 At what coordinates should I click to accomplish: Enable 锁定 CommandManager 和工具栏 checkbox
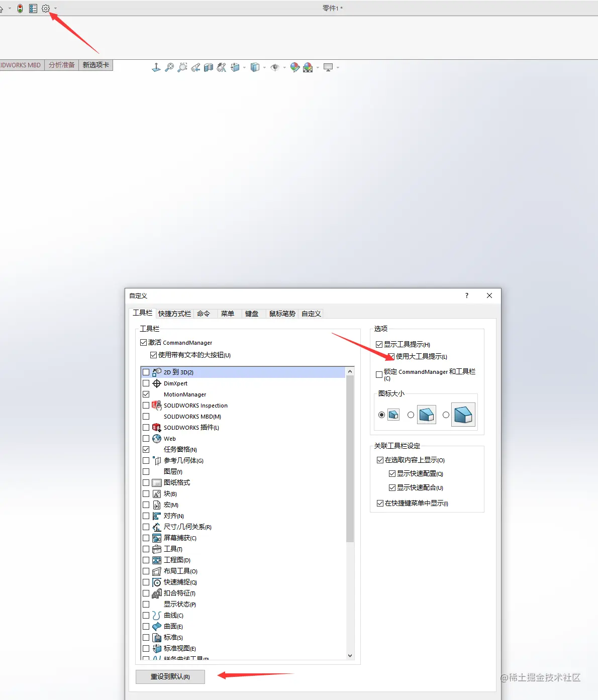tap(379, 375)
